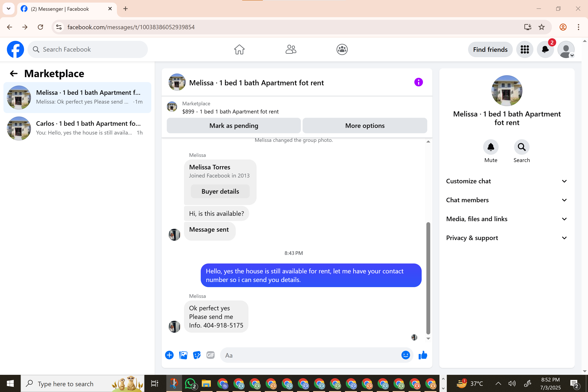Screen dimensions: 588x392
Task: Mute this conversation
Action: pyautogui.click(x=490, y=147)
